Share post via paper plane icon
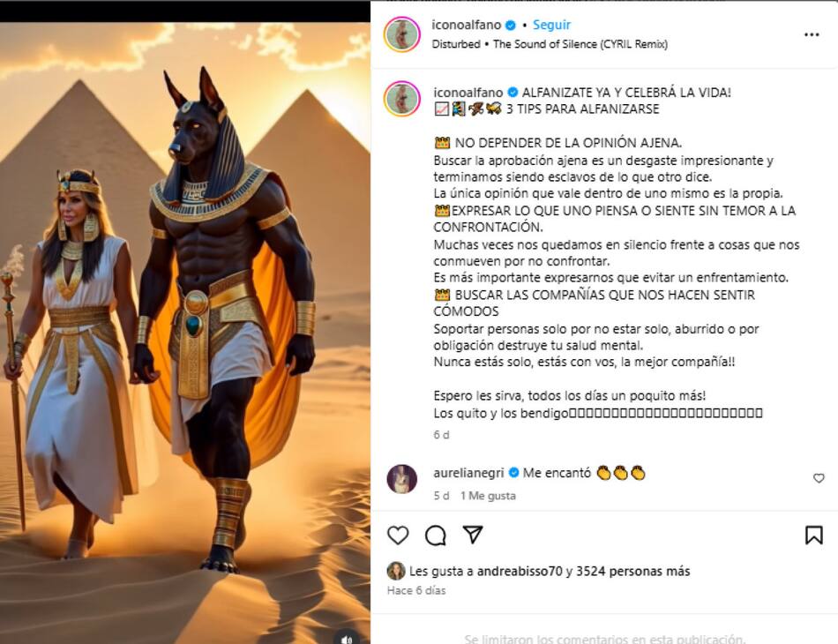 [473, 535]
